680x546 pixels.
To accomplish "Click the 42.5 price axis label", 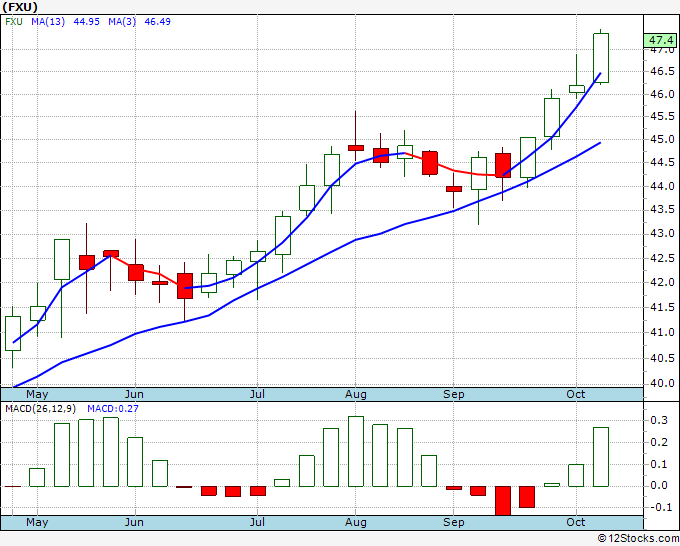I will point(662,258).
